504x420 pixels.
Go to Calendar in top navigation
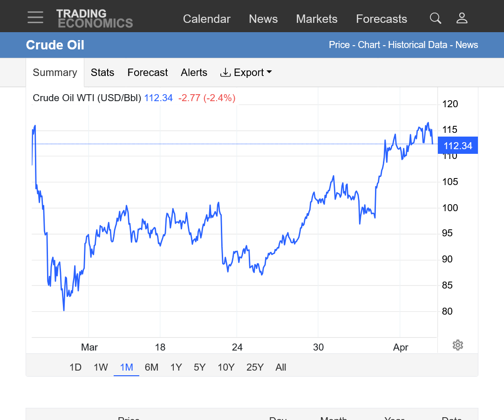pyautogui.click(x=206, y=19)
